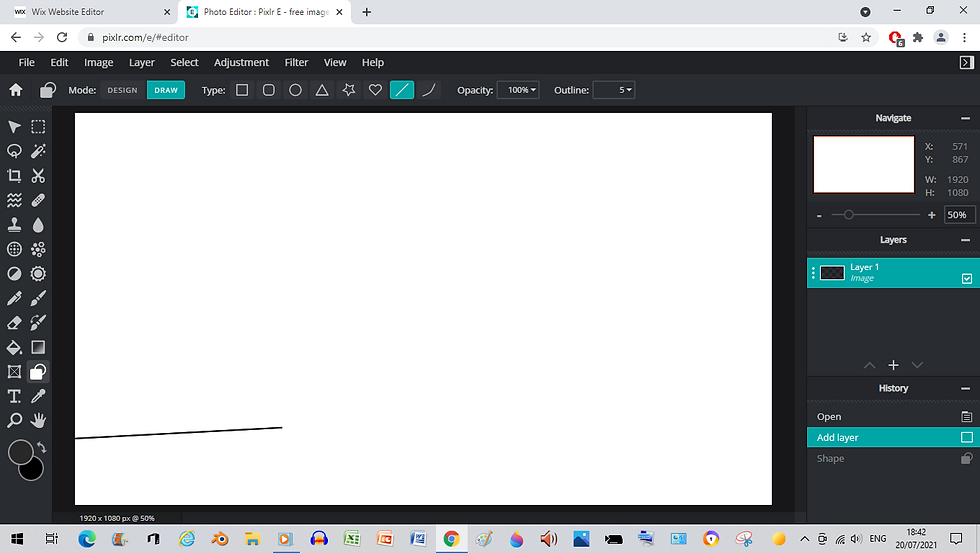Open the Outline size dropdown
Image resolution: width=980 pixels, height=553 pixels.
[x=614, y=90]
